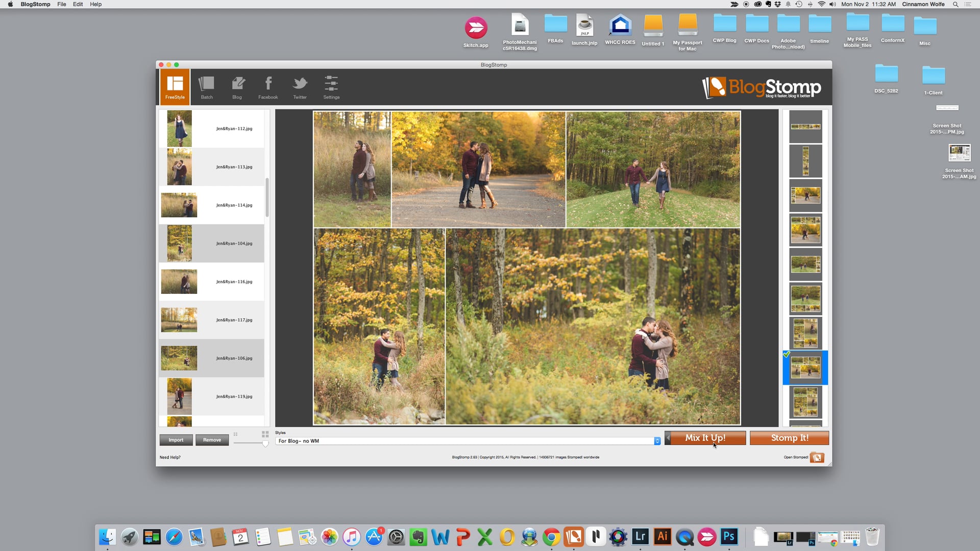Open the Blog publishing tool
Image resolution: width=980 pixels, height=551 pixels.
237,86
